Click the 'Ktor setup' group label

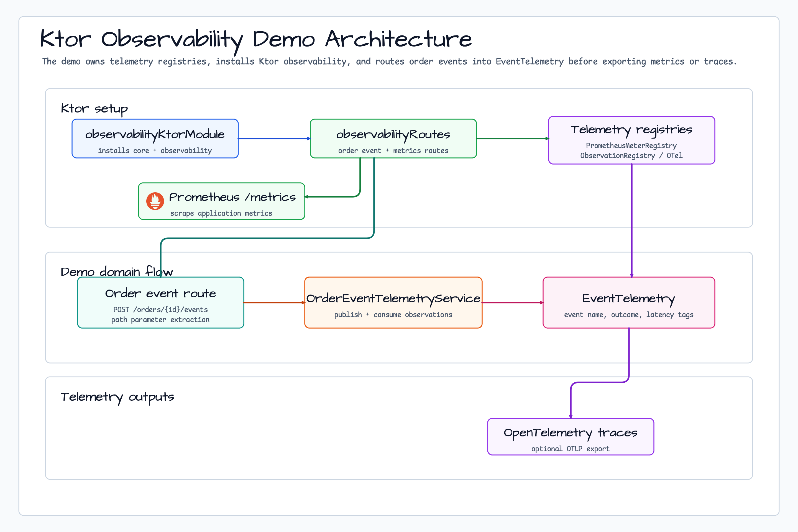pyautogui.click(x=94, y=109)
